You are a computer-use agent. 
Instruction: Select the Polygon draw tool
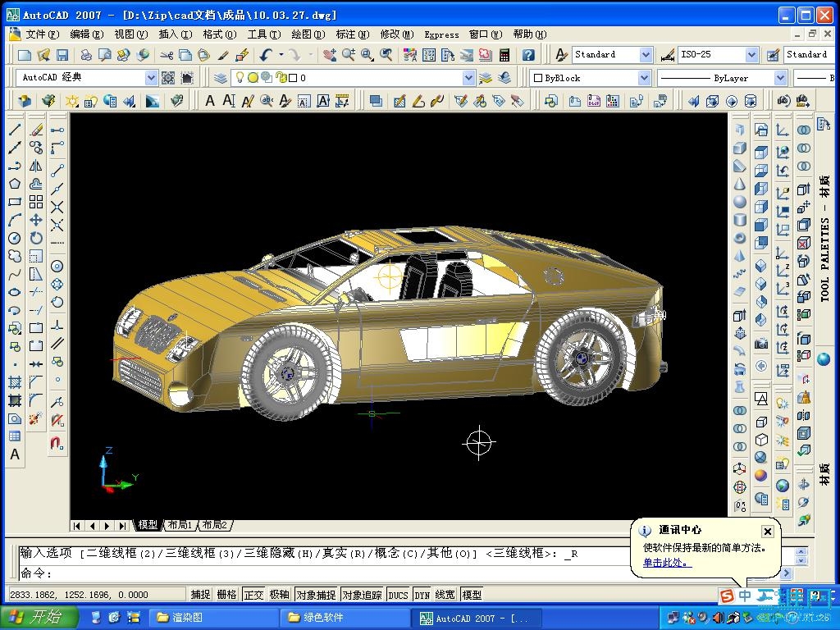point(15,184)
